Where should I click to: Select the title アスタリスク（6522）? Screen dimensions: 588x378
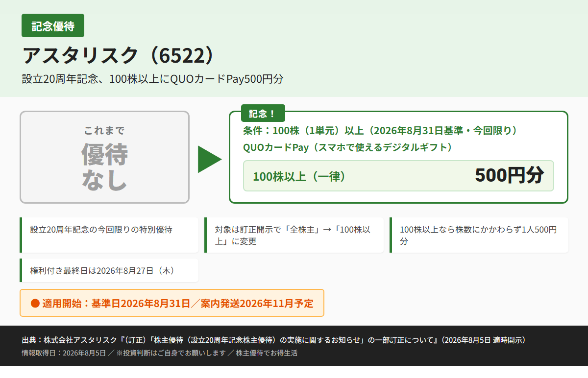(119, 56)
